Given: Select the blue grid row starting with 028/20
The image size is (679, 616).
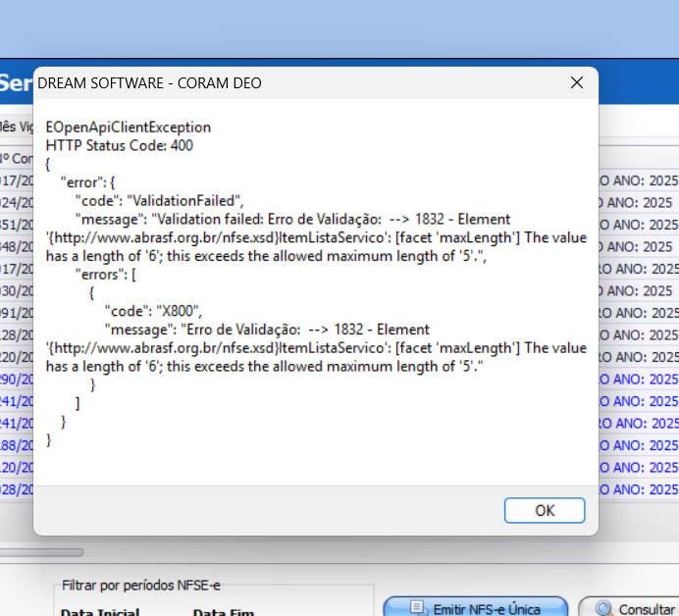Looking at the screenshot, I should point(17,488).
